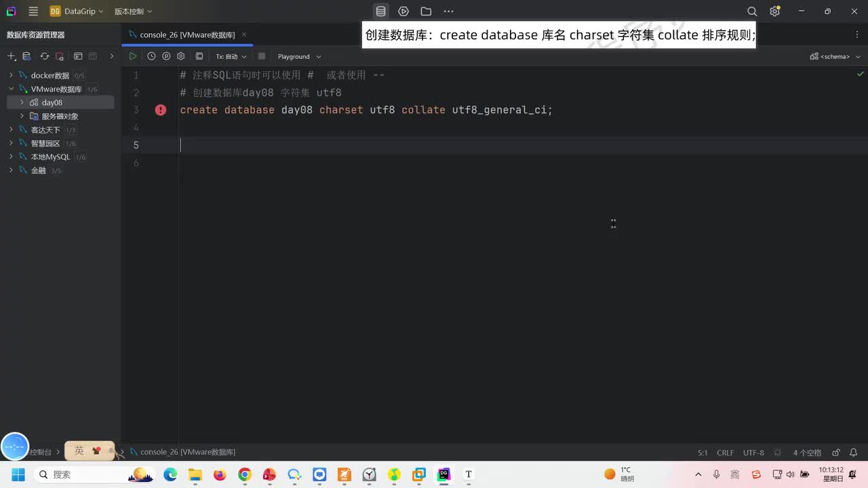
Task: Open IDE settings gear icon
Action: pyautogui.click(x=775, y=12)
